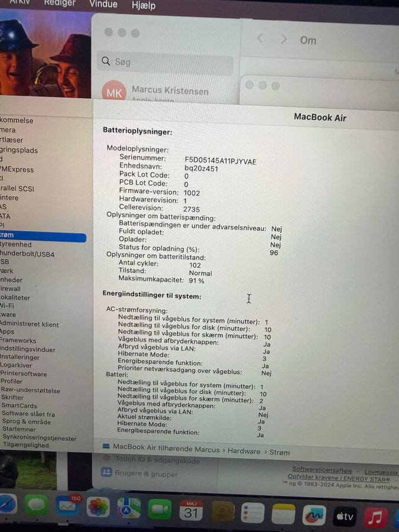Click the MacBook Air icon in the path bar
The image size is (399, 532).
[x=106, y=446]
